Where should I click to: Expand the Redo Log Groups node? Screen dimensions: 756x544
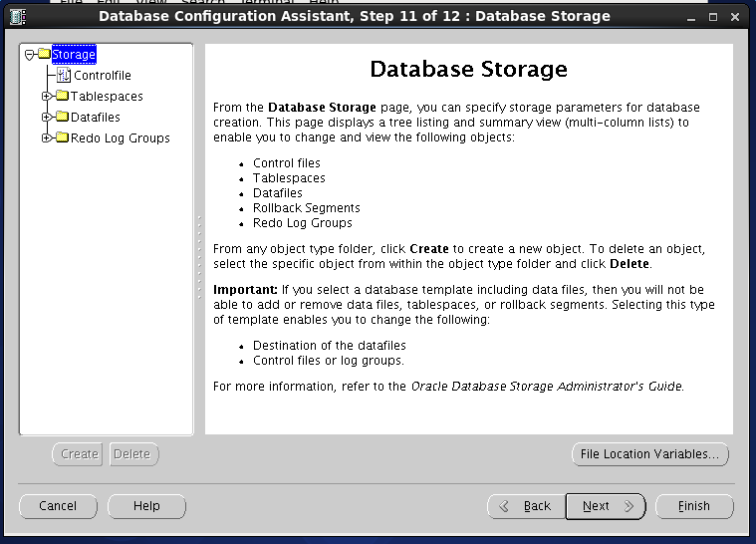pyautogui.click(x=46, y=138)
